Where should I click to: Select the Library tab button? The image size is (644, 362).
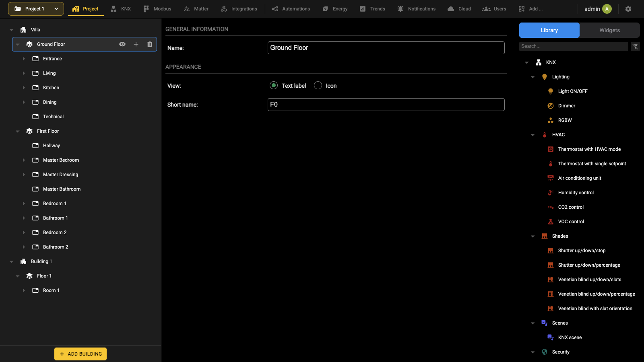pyautogui.click(x=549, y=30)
